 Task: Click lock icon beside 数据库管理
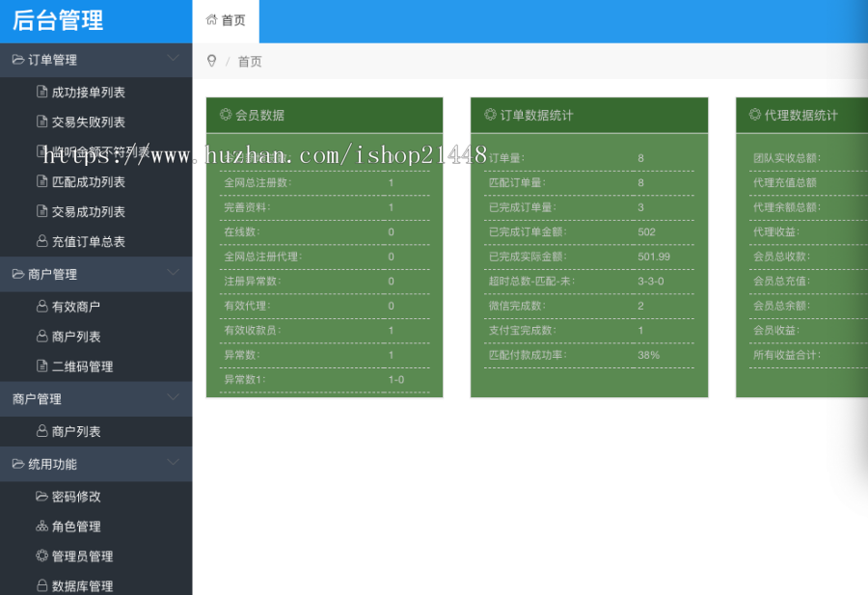point(42,585)
